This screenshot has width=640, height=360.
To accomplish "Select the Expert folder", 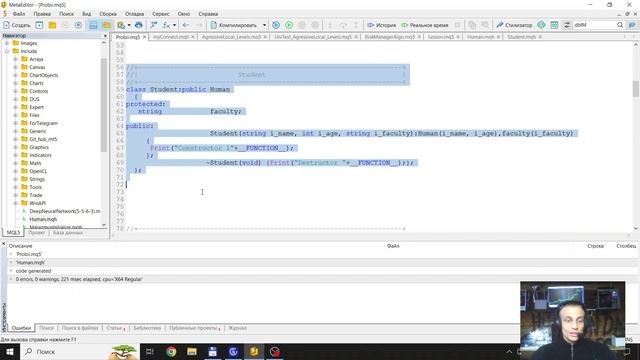I will point(36,107).
